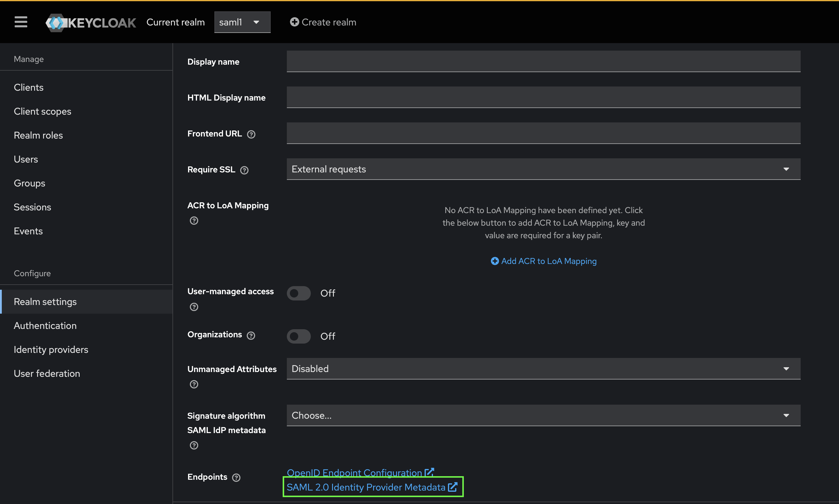Switch to Authentication in the sidebar
This screenshot has height=504, width=839.
click(x=45, y=325)
